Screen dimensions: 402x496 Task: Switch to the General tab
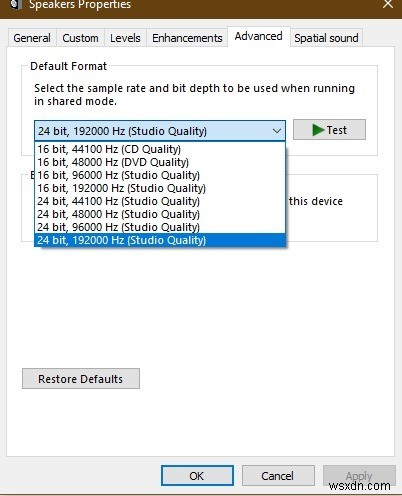32,38
